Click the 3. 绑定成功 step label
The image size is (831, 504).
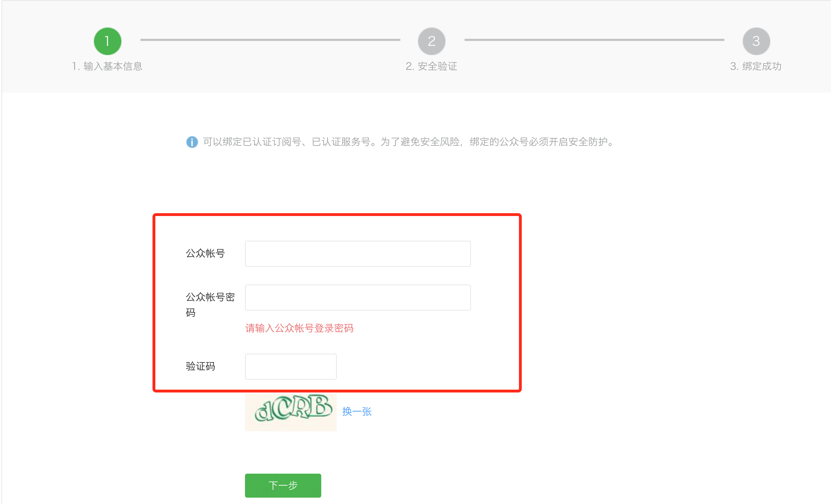(756, 66)
